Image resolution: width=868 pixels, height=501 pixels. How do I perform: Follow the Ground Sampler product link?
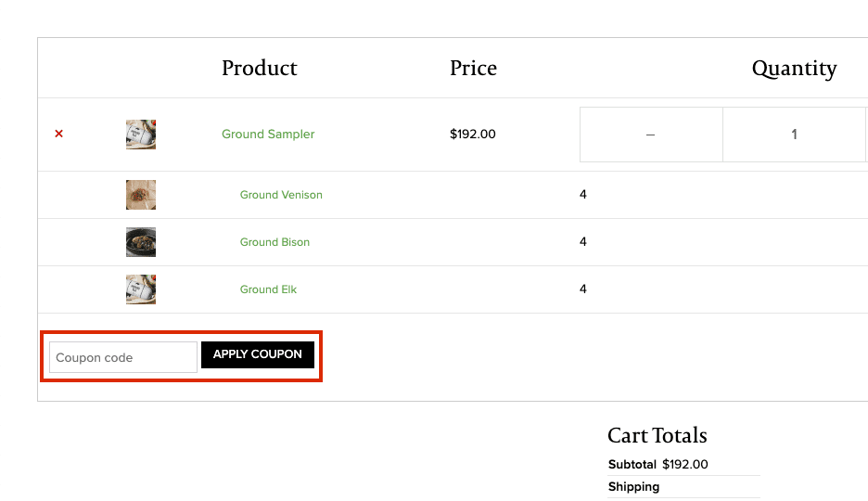(x=268, y=134)
